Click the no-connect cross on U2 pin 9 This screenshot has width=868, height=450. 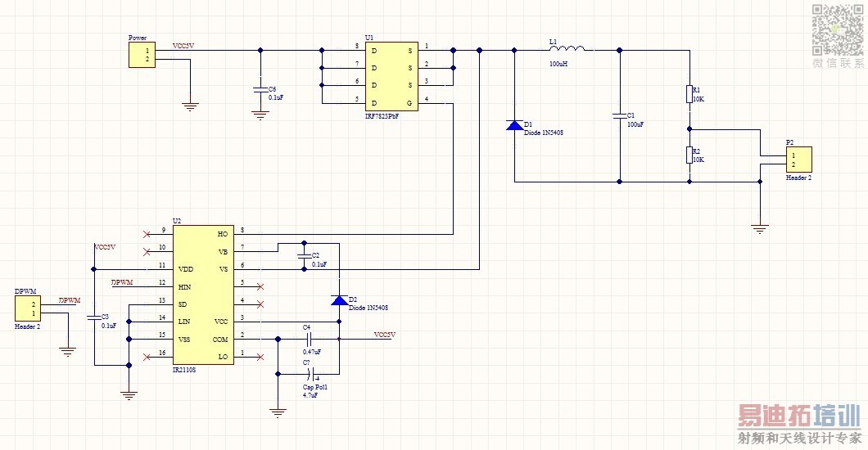point(147,234)
